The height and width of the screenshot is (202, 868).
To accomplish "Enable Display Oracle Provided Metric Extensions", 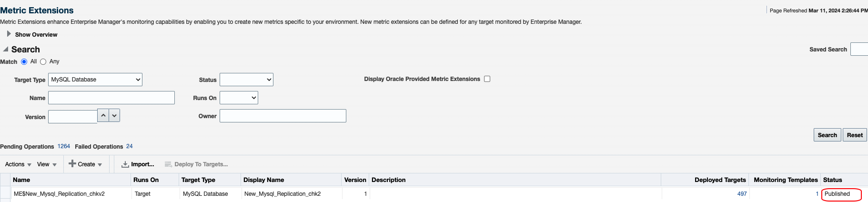I will point(487,79).
